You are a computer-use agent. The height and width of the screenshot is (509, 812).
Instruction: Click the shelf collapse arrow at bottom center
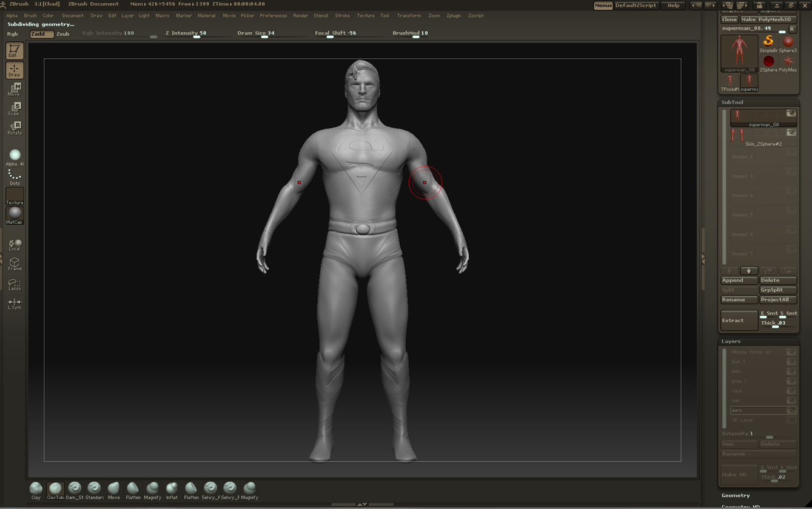click(362, 504)
